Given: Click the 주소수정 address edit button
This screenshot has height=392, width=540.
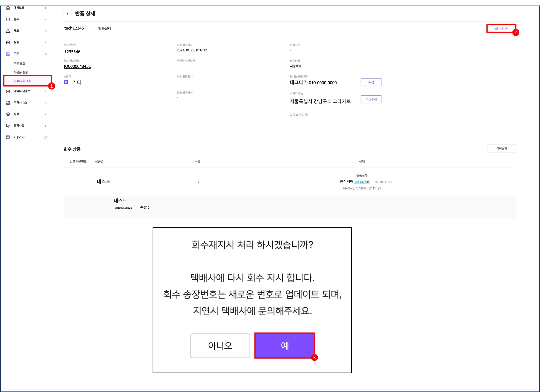Looking at the screenshot, I should [371, 99].
